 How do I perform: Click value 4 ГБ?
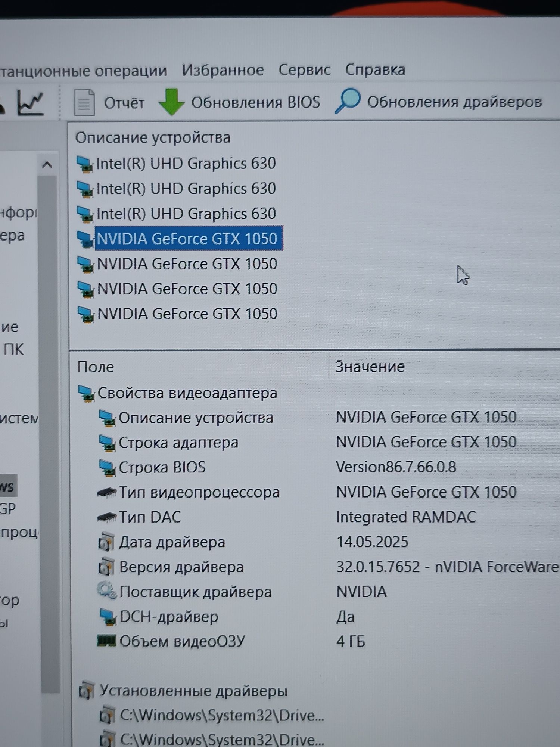(x=351, y=642)
